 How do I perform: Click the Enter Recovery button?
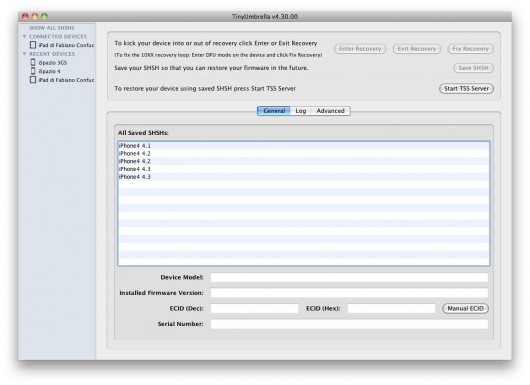(360, 49)
